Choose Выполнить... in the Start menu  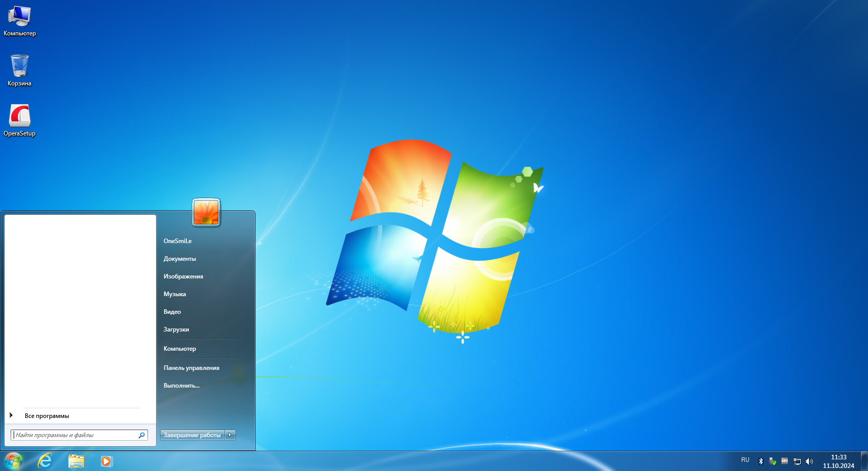(x=181, y=386)
